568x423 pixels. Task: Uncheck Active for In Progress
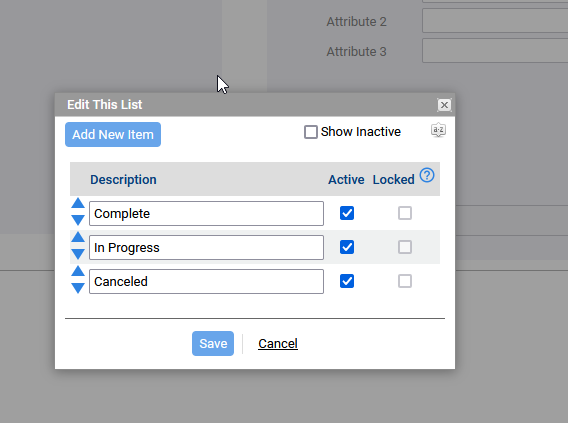point(347,247)
